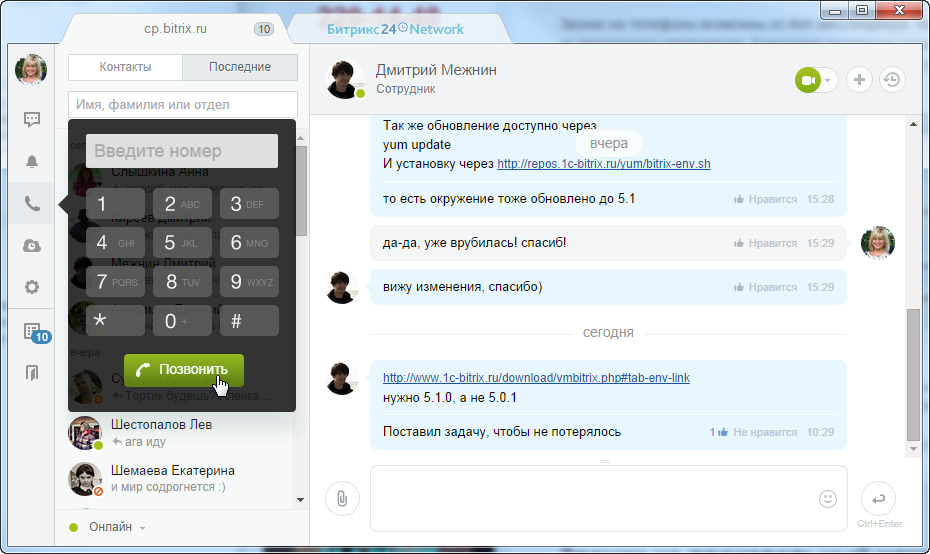Dial digit 7 PQRS on keypad

[x=115, y=282]
